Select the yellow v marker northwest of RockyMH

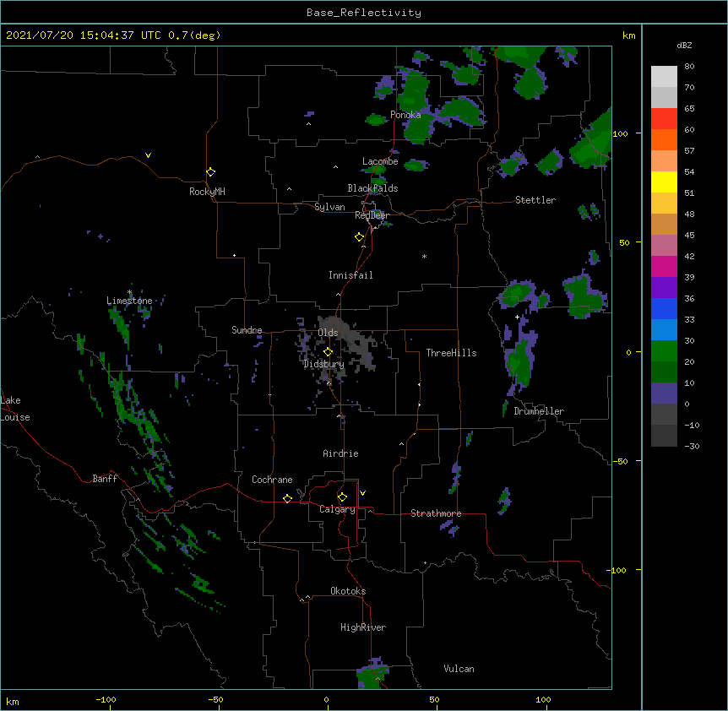148,155
